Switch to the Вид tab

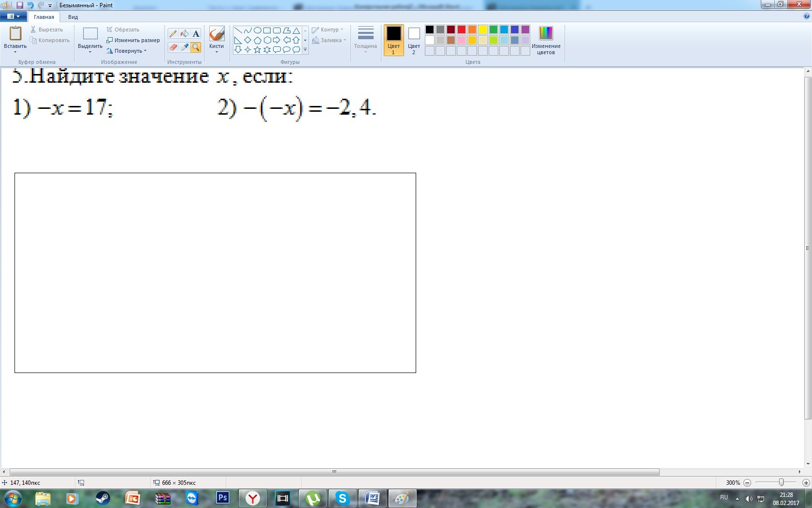(73, 17)
